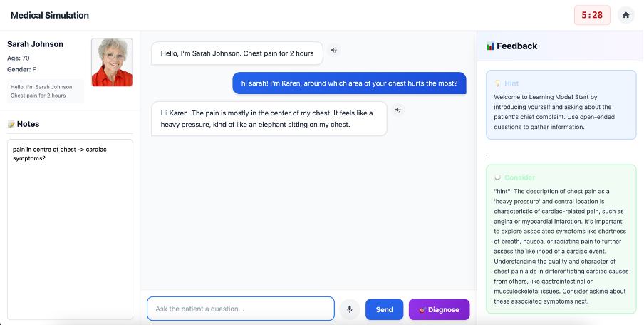
Task: Select the patient name Sarah Johnson
Action: (x=35, y=44)
